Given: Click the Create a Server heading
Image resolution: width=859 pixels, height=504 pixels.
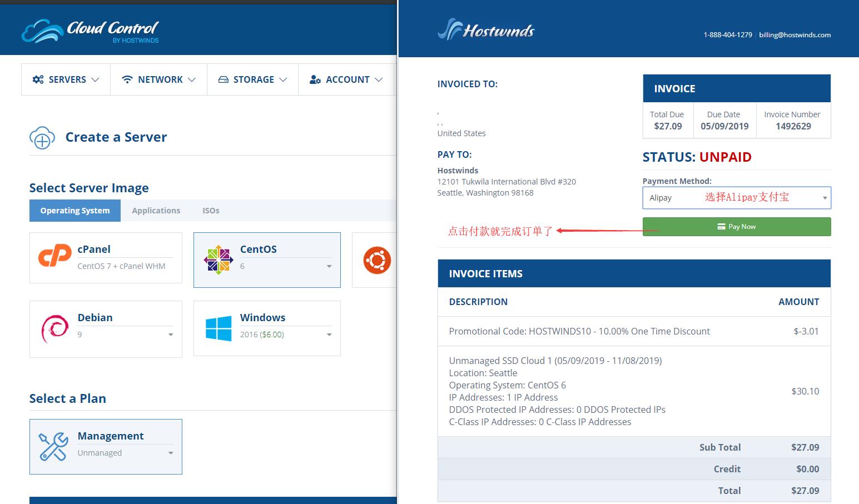Looking at the screenshot, I should (116, 137).
